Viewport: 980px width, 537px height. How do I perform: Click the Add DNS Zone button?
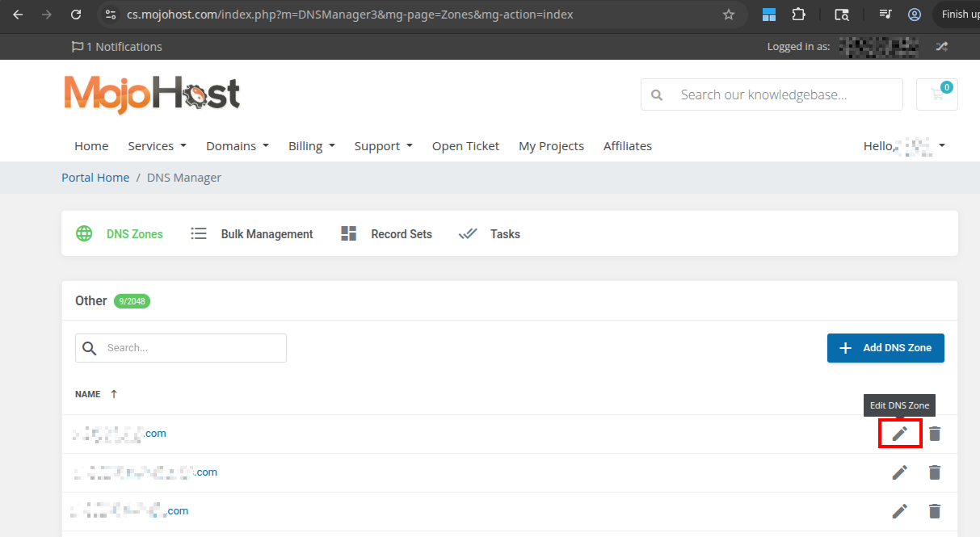click(885, 348)
